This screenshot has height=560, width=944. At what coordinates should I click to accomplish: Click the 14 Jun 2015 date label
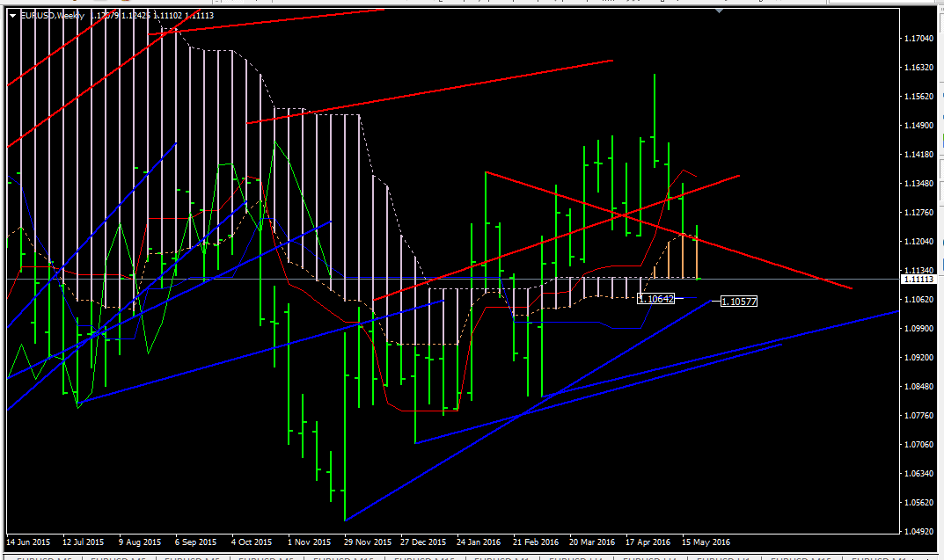coord(28,542)
